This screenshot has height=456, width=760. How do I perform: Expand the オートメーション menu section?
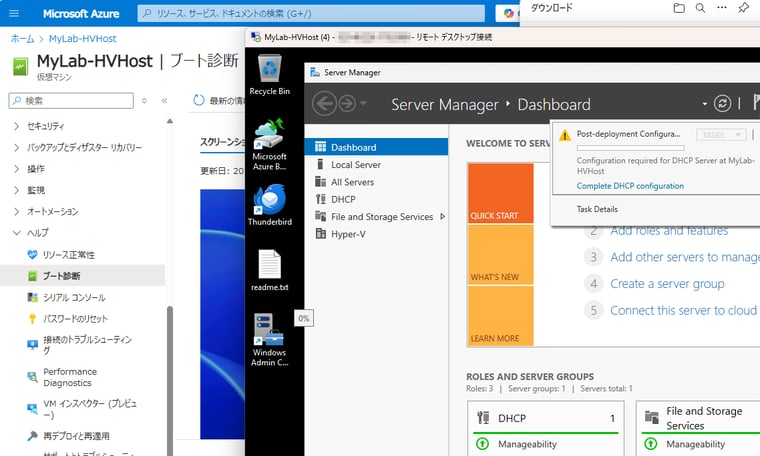tap(17, 211)
